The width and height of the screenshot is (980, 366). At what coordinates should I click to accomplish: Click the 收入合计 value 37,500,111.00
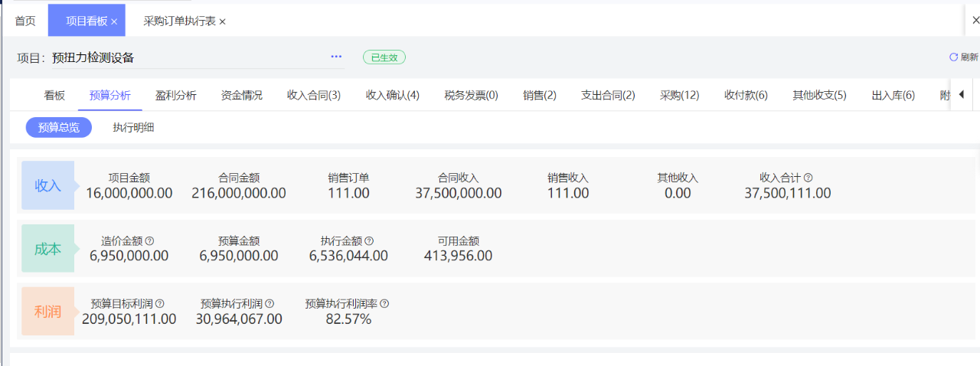click(x=788, y=194)
